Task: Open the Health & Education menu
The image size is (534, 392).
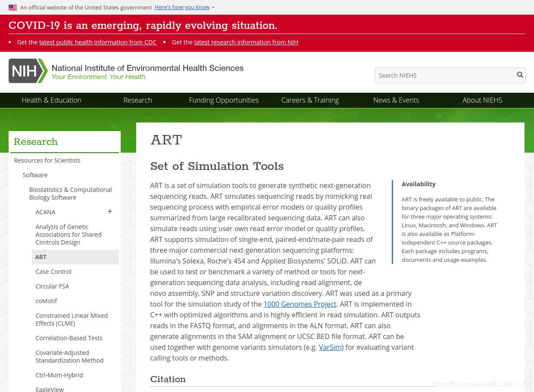Action: tap(51, 100)
